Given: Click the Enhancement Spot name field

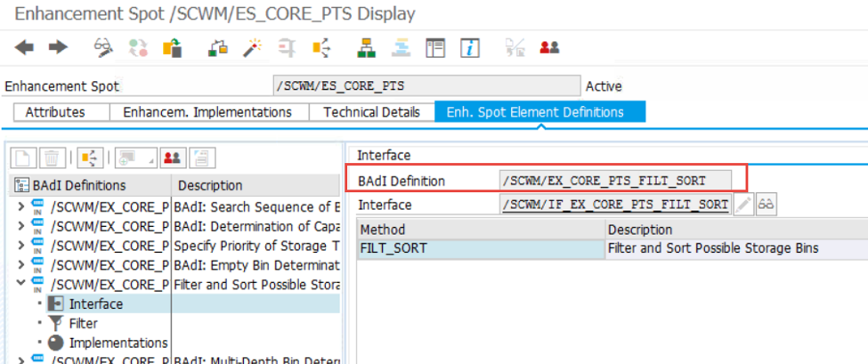Looking at the screenshot, I should (x=426, y=86).
